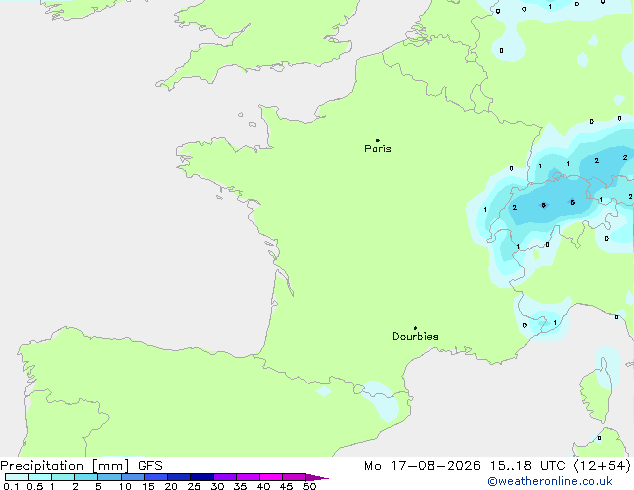The image size is (634, 490).
Task: Click the legend value label 0.5
Action: pos(35,486)
